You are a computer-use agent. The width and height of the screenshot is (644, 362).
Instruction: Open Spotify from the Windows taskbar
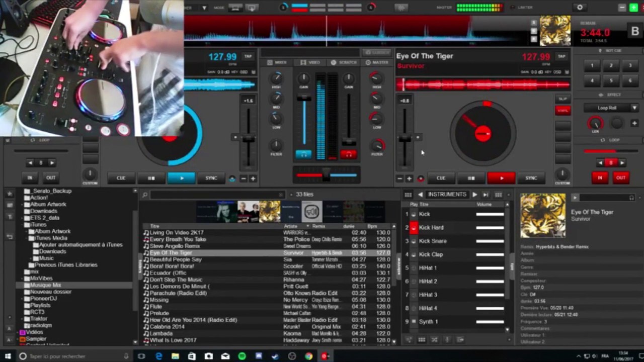coord(242,356)
